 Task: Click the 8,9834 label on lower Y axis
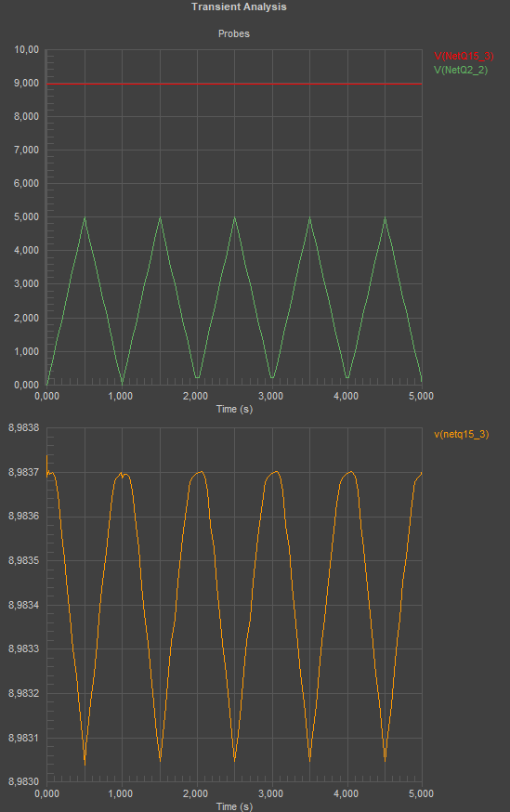tap(23, 605)
